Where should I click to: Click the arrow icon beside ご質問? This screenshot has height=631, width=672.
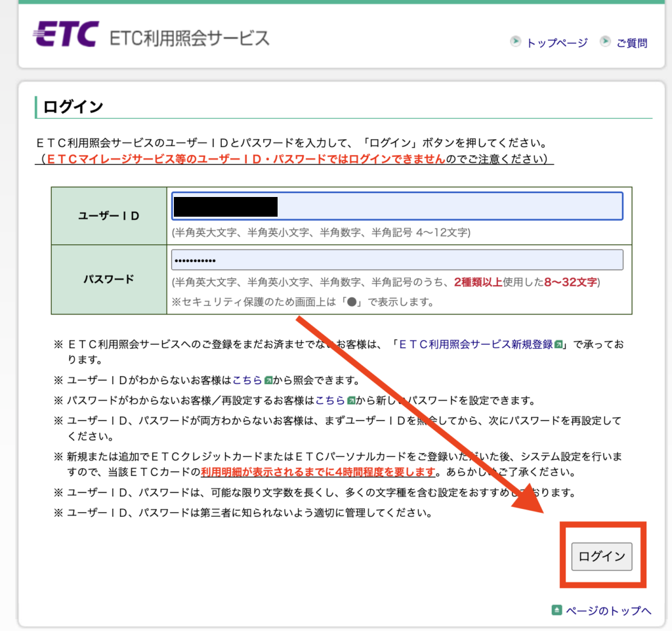(604, 41)
